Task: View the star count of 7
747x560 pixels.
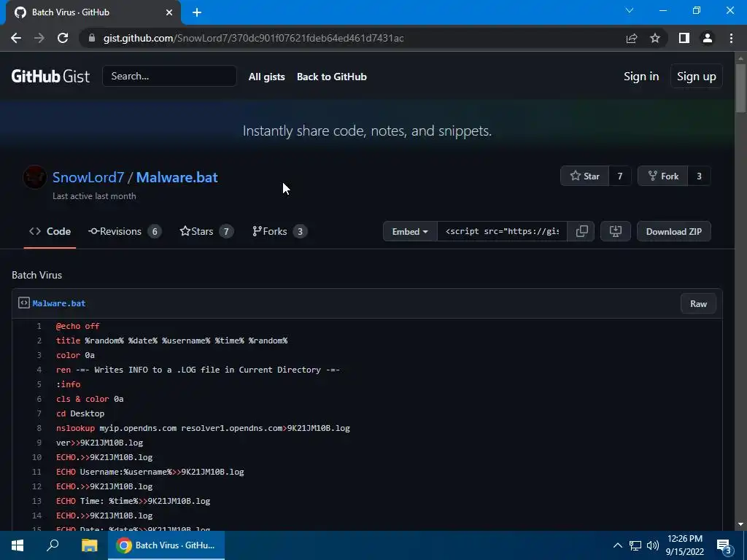Action: pyautogui.click(x=620, y=176)
